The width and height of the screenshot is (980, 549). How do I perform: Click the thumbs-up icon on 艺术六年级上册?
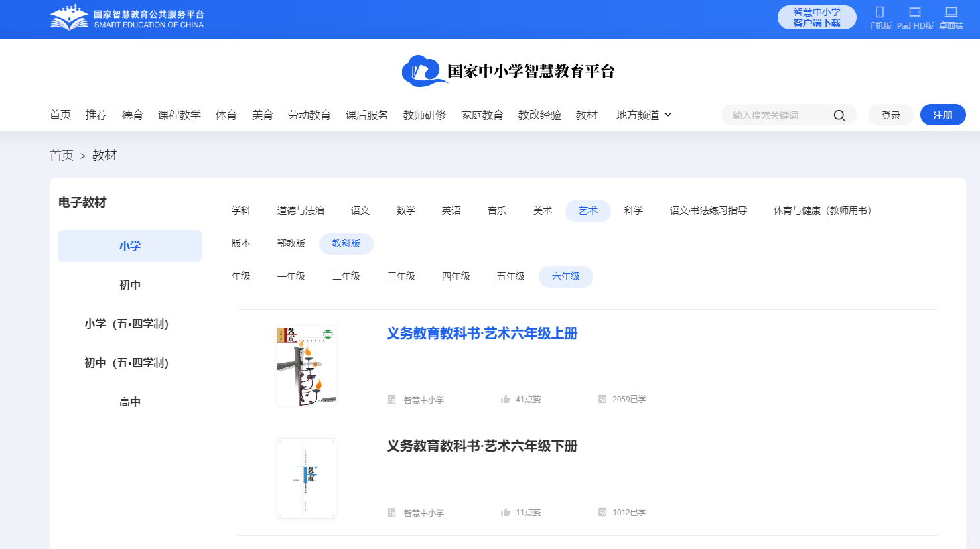click(x=506, y=398)
